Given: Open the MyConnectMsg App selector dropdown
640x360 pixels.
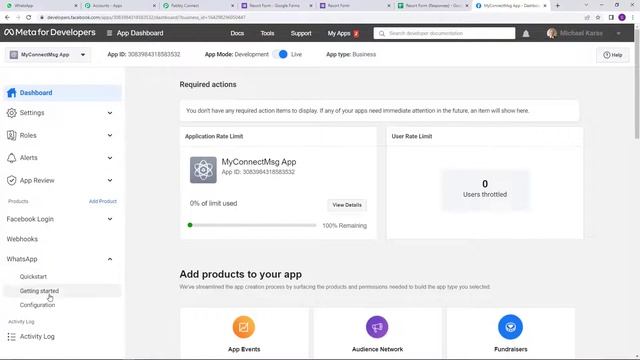Looking at the screenshot, I should [48, 55].
